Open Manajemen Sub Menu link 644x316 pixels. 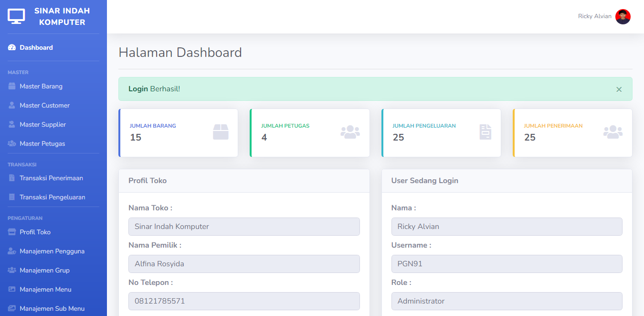[x=52, y=309]
